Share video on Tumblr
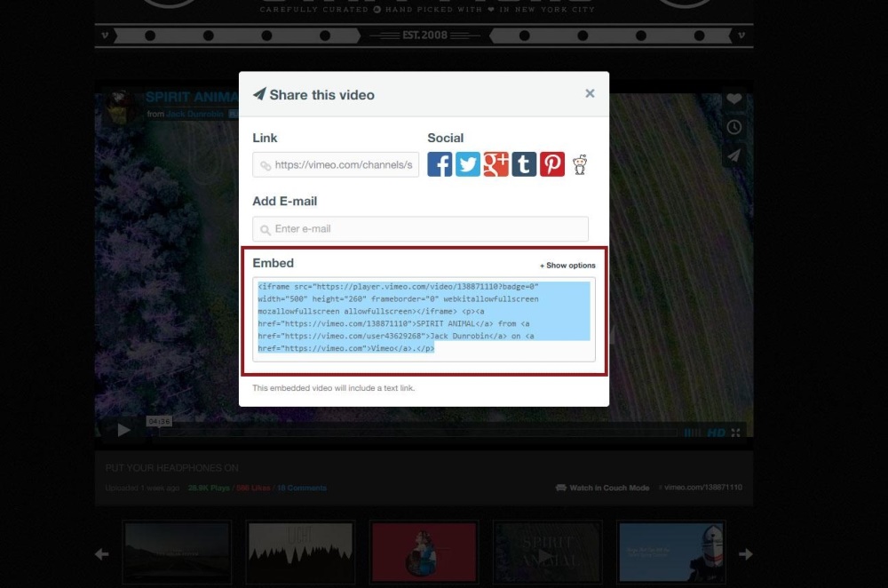 [524, 164]
